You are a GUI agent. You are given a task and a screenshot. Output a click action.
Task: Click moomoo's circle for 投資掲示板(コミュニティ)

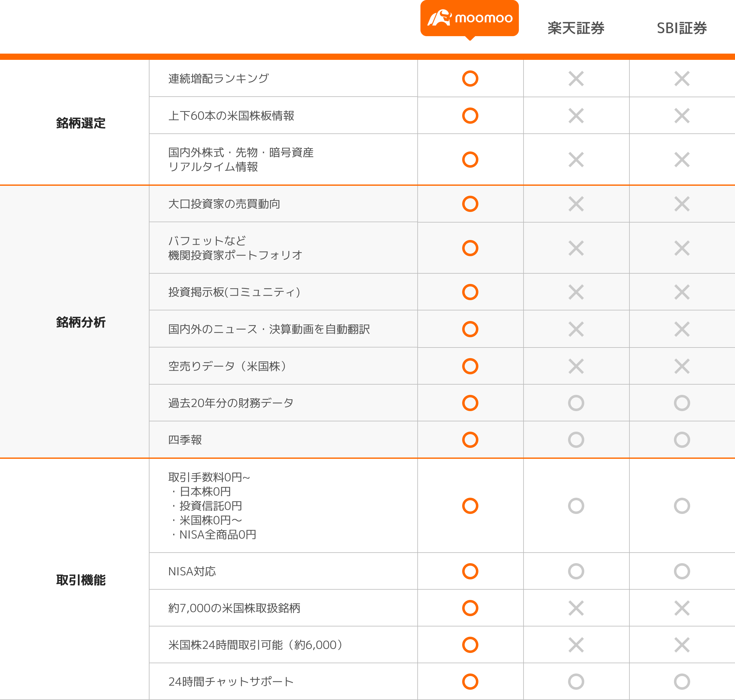(x=470, y=292)
